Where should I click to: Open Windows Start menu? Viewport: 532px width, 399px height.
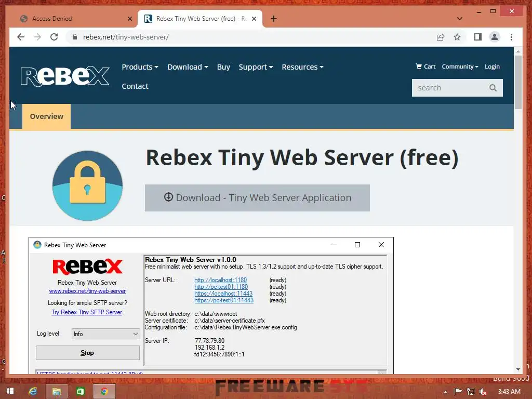[x=10, y=391]
